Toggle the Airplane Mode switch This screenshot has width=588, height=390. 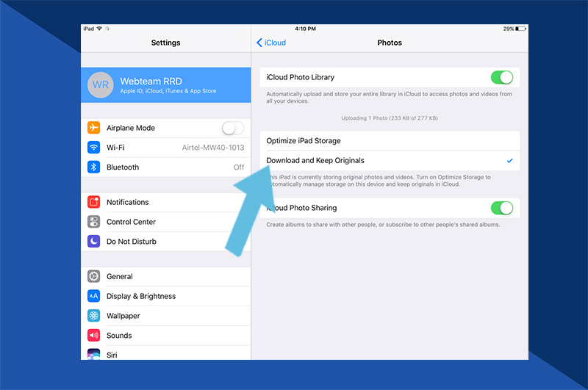(233, 128)
